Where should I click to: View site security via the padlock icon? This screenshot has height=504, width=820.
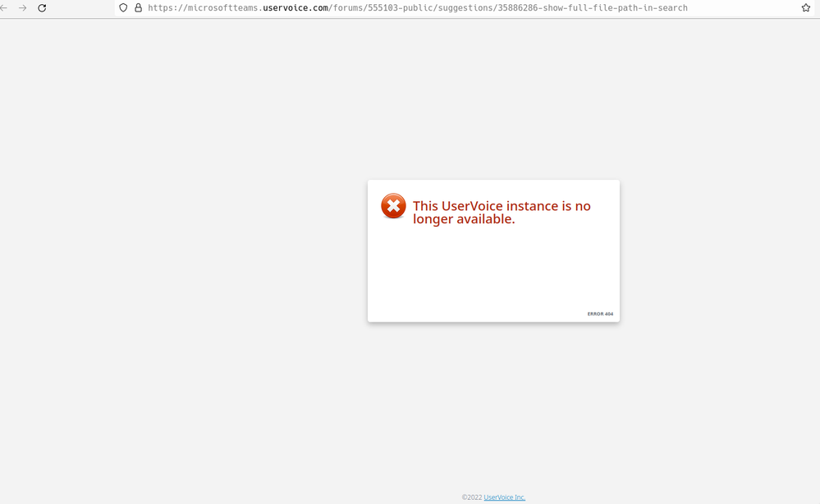[138, 8]
